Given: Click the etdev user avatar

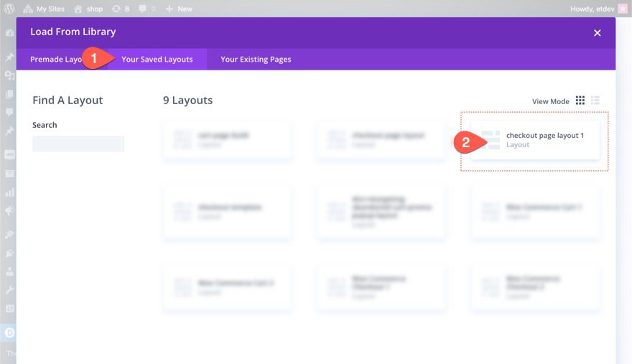Looking at the screenshot, I should click(623, 9).
